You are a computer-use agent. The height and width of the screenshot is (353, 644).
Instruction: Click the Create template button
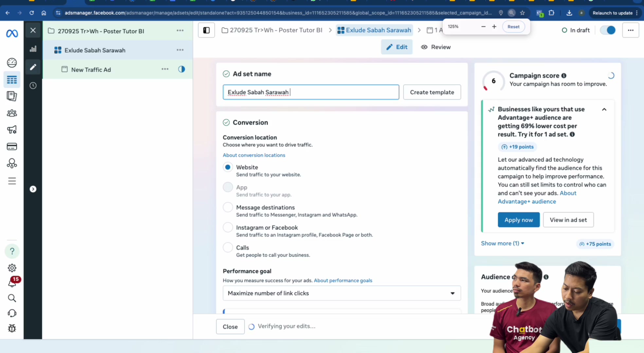pos(432,92)
